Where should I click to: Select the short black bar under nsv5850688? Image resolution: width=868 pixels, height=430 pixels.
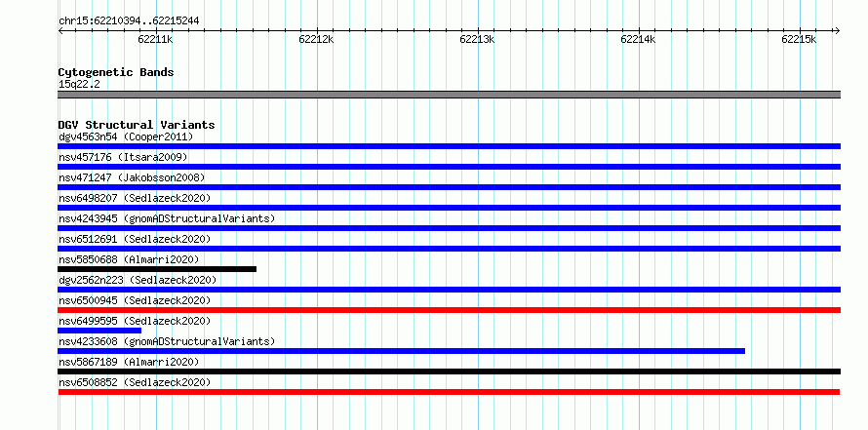[x=157, y=269]
